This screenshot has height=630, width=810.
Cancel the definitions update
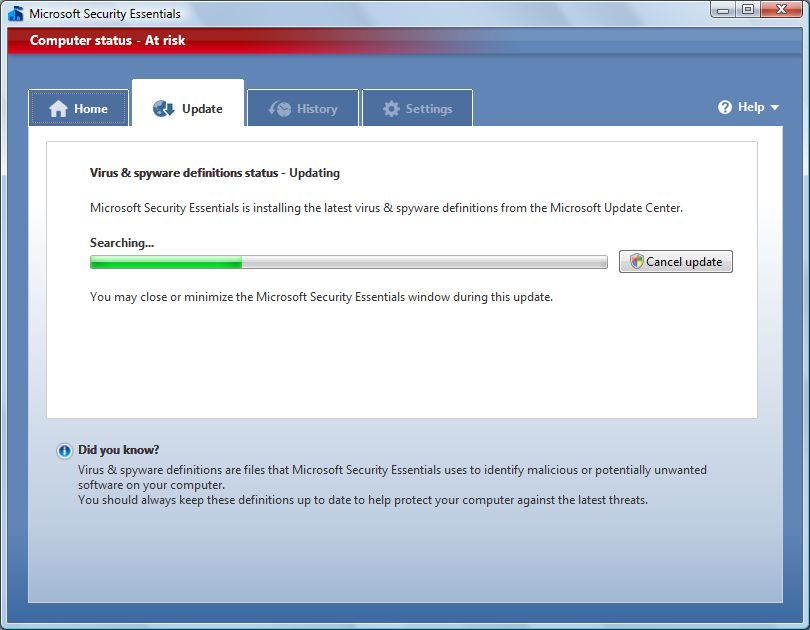(675, 261)
